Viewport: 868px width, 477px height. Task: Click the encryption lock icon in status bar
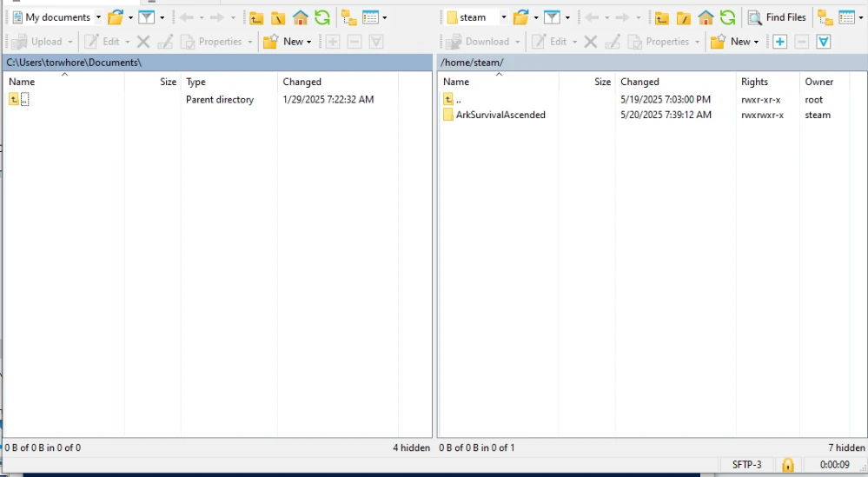[788, 465]
